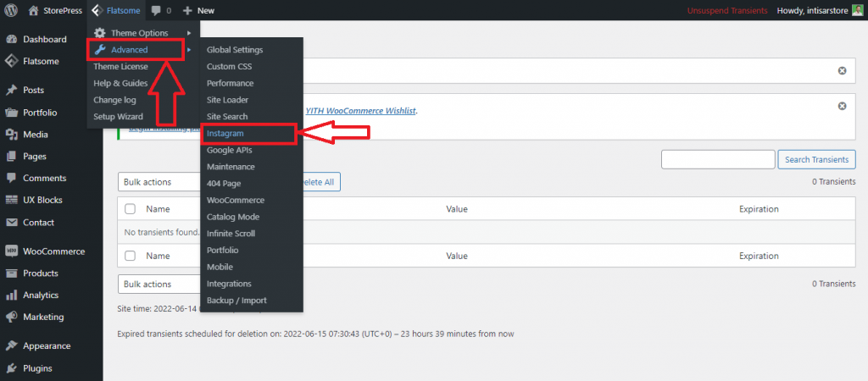The width and height of the screenshot is (868, 381).
Task: Open Maintenance settings
Action: click(x=231, y=167)
